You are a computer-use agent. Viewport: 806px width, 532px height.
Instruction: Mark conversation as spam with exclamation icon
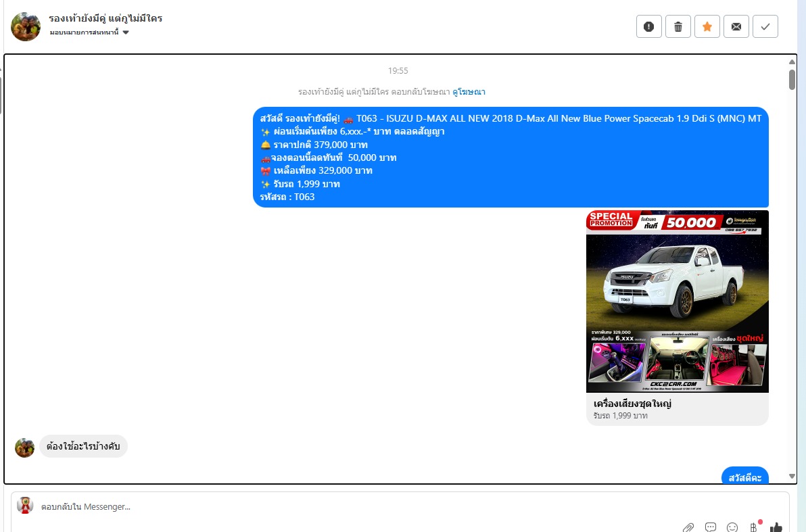648,27
